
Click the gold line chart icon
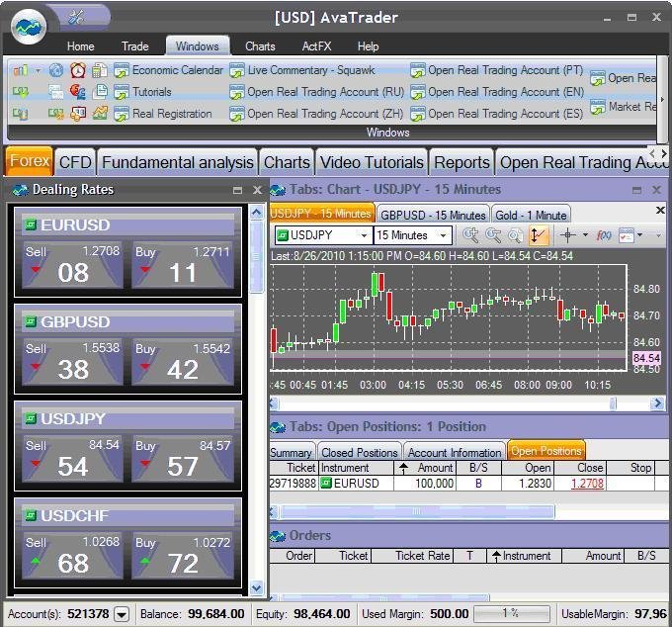coord(100,113)
